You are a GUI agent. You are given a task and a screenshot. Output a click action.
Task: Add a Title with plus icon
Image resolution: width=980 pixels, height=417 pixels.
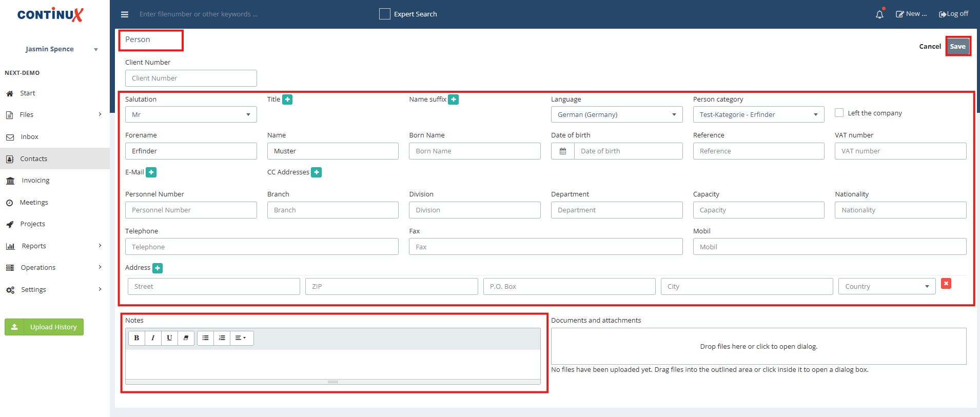(287, 100)
